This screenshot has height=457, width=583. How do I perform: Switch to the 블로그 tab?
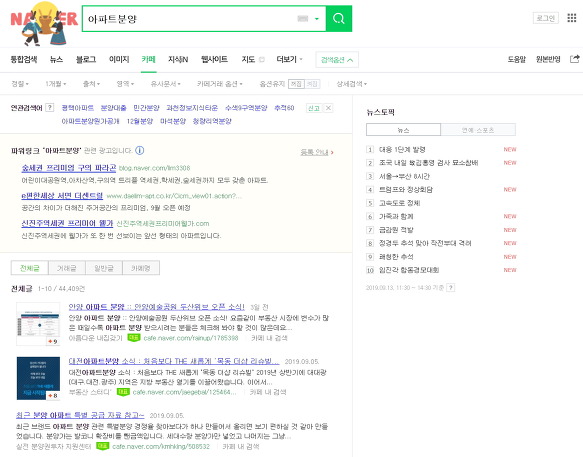click(86, 59)
